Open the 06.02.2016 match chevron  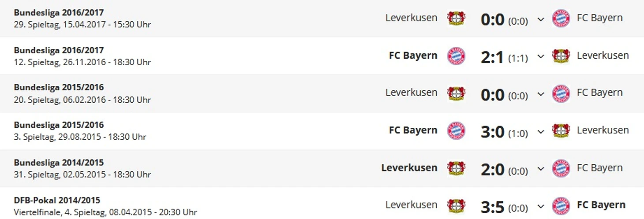pos(541,94)
